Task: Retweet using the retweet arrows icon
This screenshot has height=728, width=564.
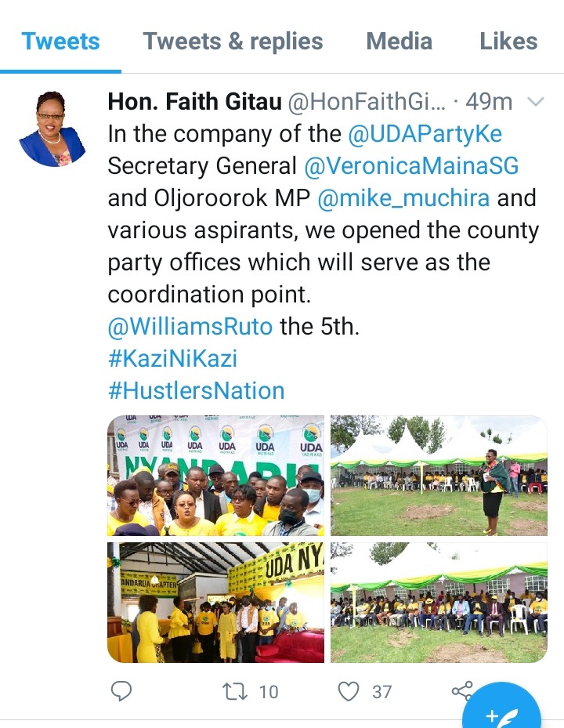Action: (x=235, y=691)
